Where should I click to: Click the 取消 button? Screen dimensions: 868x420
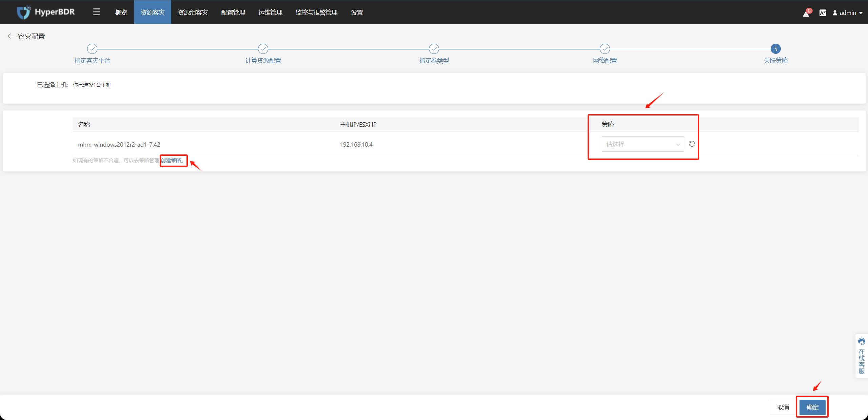[783, 407]
